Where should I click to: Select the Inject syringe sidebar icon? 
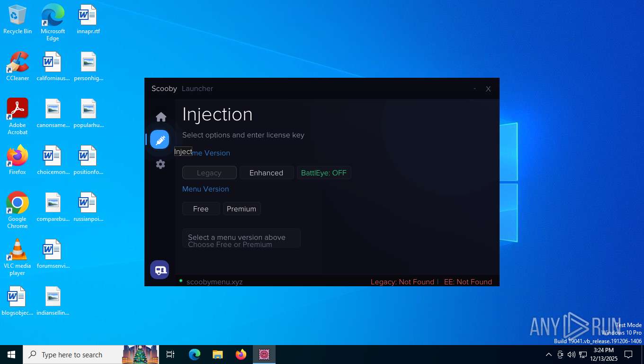(x=160, y=140)
